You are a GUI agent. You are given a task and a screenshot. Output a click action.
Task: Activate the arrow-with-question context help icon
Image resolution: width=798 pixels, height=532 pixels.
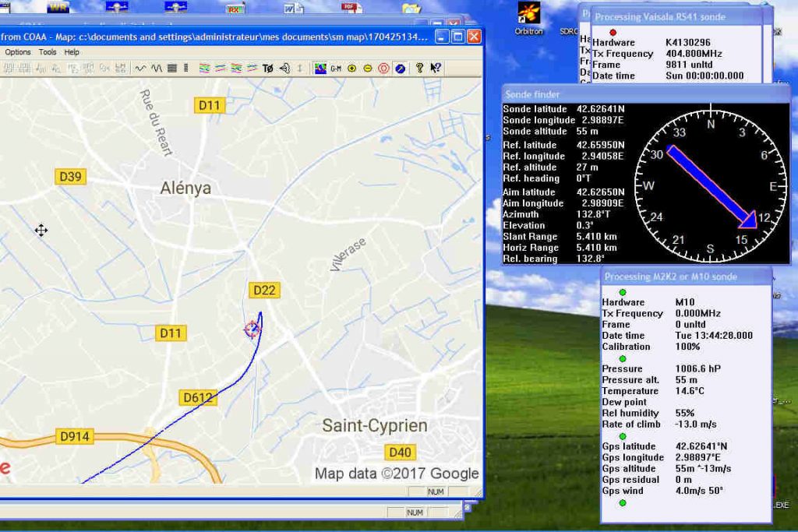436,68
